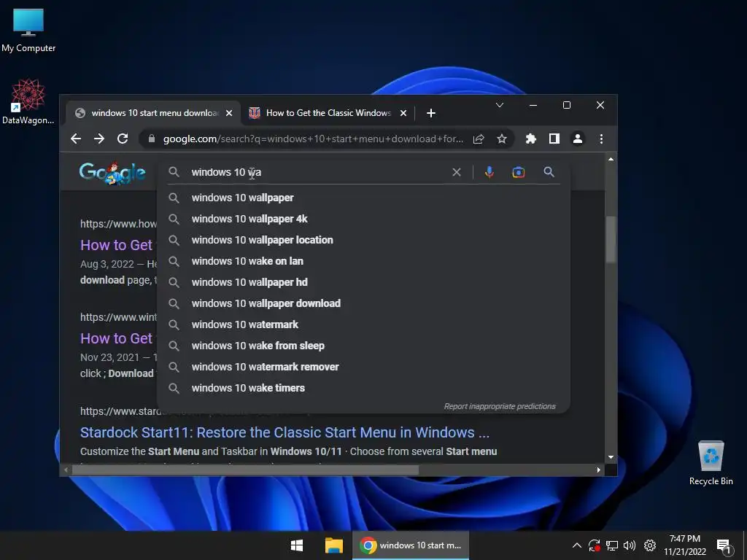Select suggestion 'windows 10 watermark'
The width and height of the screenshot is (747, 560).
click(x=363, y=324)
